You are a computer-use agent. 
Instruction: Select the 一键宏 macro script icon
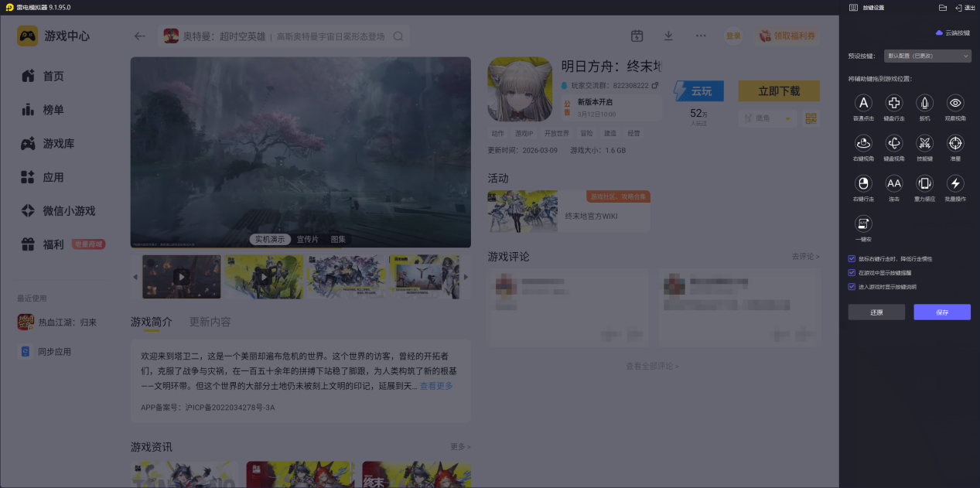pos(863,224)
